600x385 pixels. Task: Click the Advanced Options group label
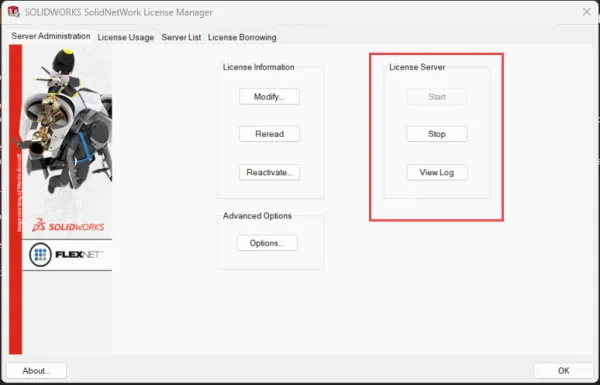(257, 216)
